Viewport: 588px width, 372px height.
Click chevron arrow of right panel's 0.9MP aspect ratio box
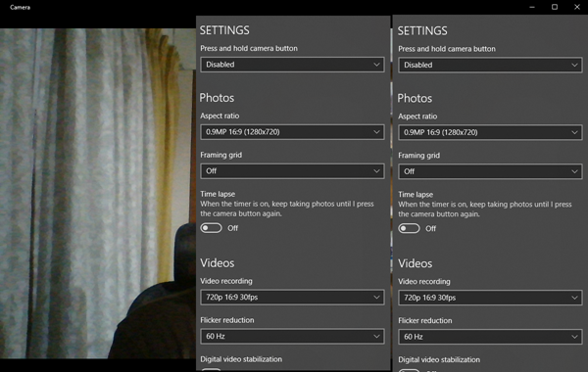[x=574, y=132]
